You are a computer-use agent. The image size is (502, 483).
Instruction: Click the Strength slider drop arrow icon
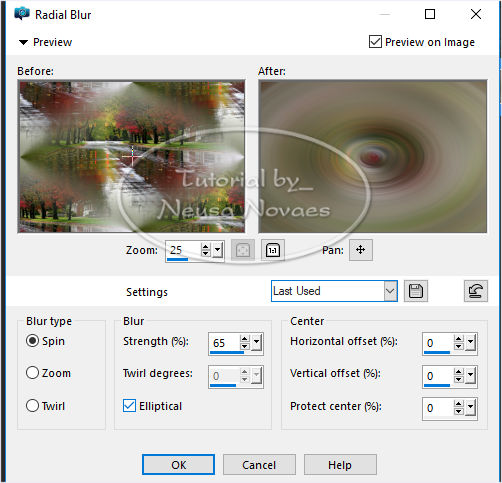point(256,342)
